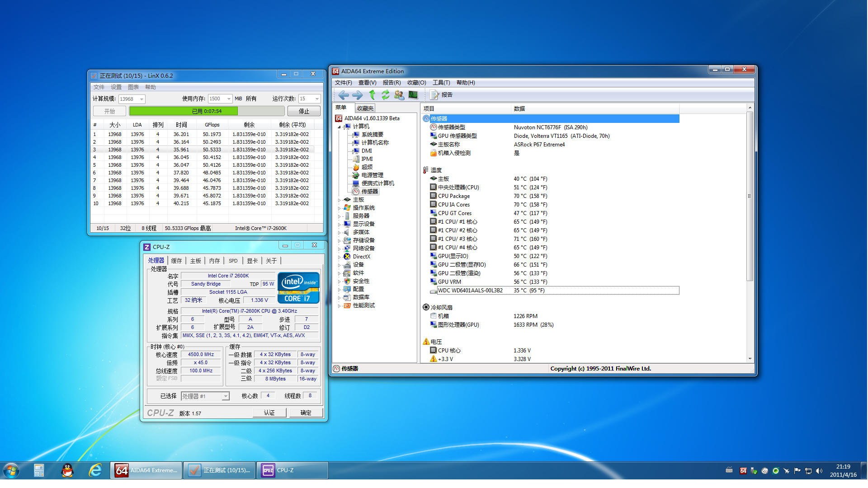Open the system monitor graph icon

413,95
